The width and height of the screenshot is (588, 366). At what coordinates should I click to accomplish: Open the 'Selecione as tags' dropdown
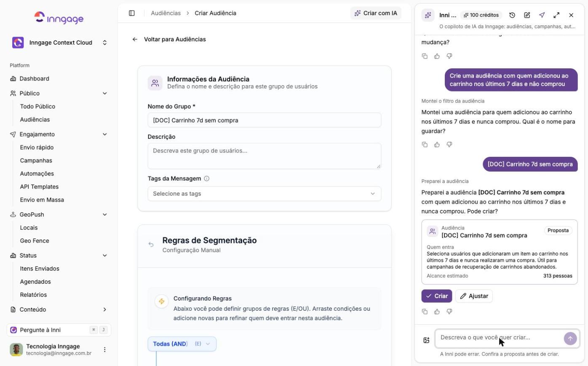pos(264,194)
